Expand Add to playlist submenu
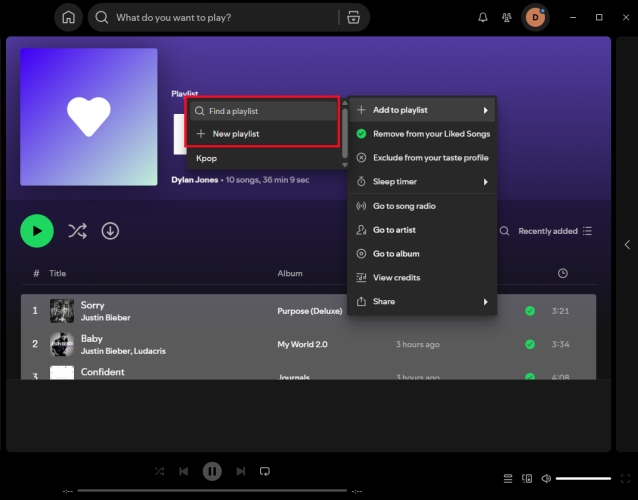This screenshot has width=638, height=500. tap(422, 110)
